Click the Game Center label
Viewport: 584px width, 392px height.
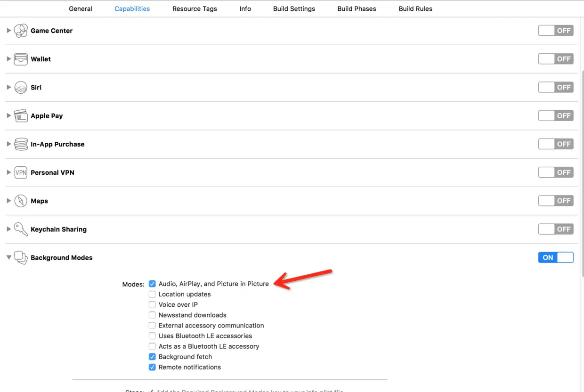click(x=52, y=31)
